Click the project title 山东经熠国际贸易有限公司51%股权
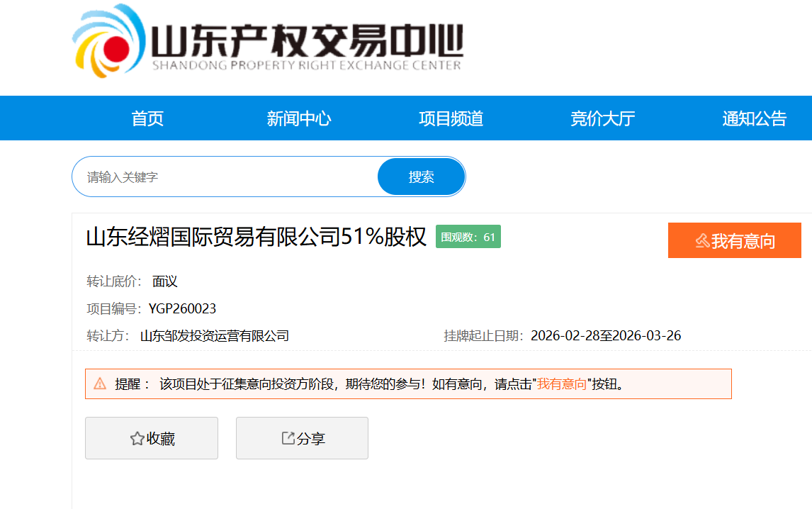812x509 pixels. [256, 237]
